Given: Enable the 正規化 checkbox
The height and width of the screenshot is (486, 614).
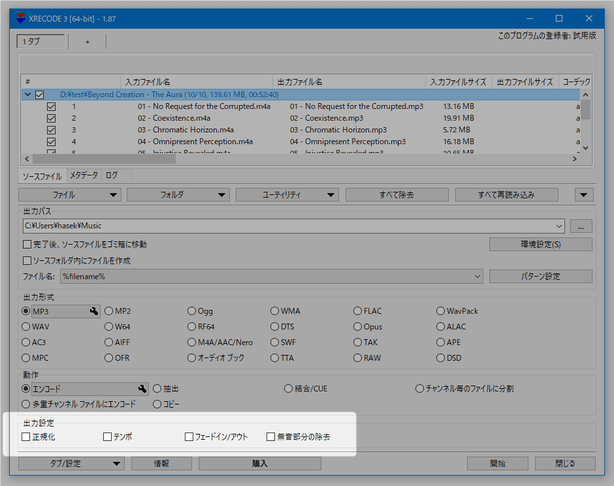Looking at the screenshot, I should [26, 437].
